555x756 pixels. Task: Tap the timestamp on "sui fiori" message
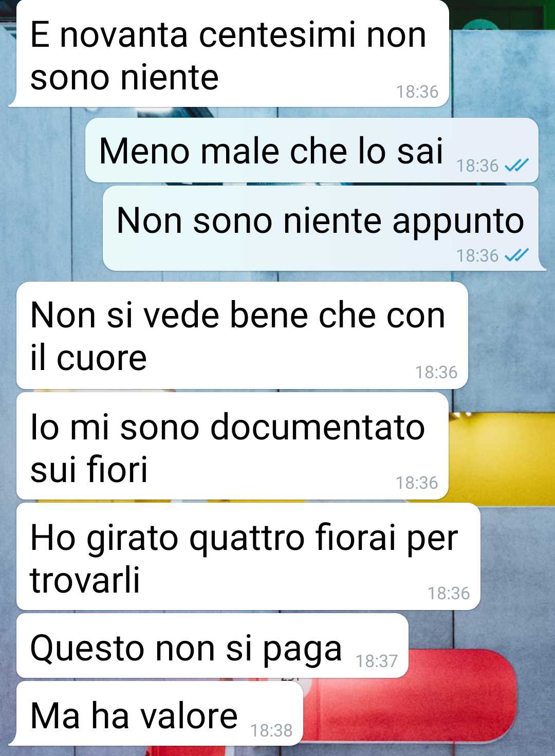(x=417, y=483)
